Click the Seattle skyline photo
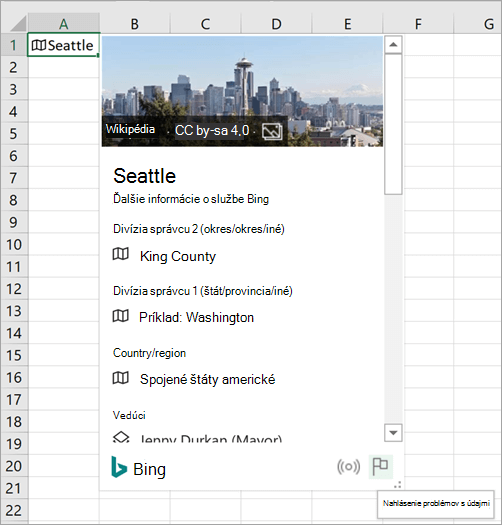 tap(242, 91)
